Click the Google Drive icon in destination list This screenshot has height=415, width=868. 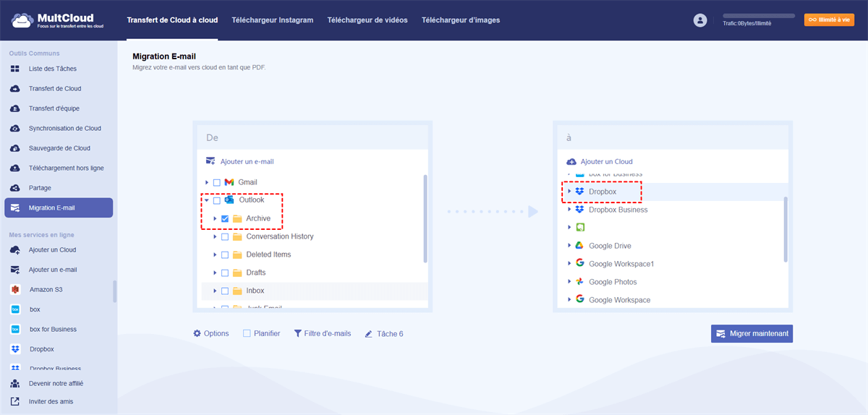[580, 246]
